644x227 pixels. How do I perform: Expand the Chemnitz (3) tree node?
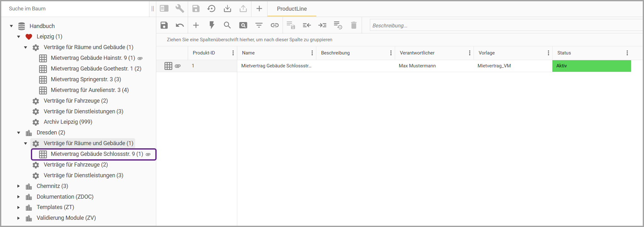pyautogui.click(x=19, y=186)
